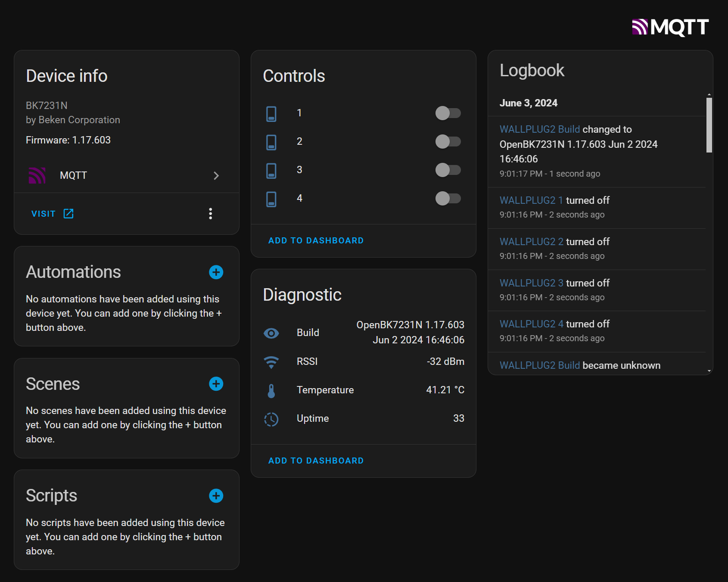Click the MQTT integration icon in Device info
Screen dimensions: 728x582
tap(37, 175)
